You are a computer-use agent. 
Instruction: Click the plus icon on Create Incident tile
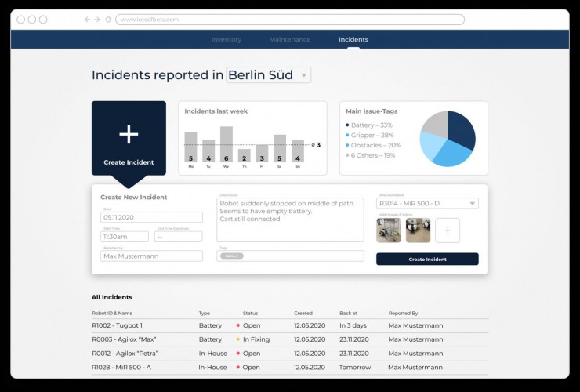[x=129, y=134]
